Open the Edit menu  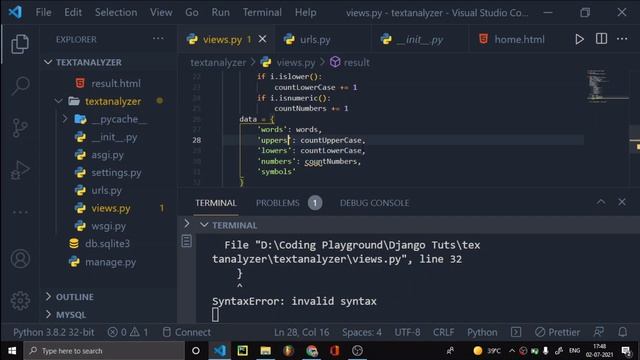(x=73, y=12)
